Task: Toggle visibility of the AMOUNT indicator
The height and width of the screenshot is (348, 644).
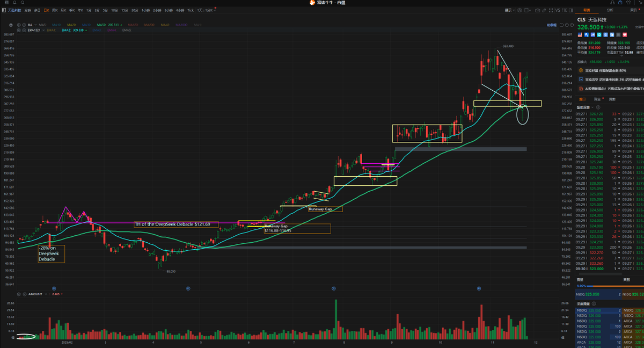Action: [25, 294]
